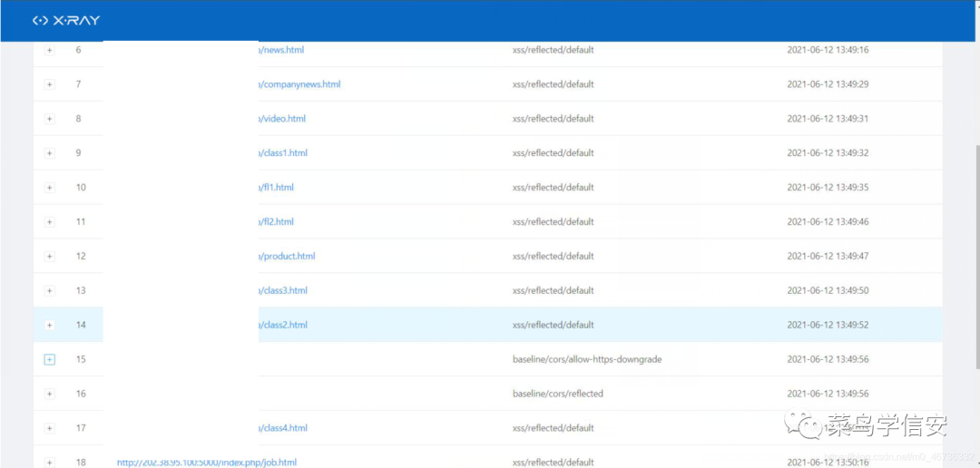Expand row 9 class1.html entry
The height and width of the screenshot is (468, 980).
tap(50, 153)
